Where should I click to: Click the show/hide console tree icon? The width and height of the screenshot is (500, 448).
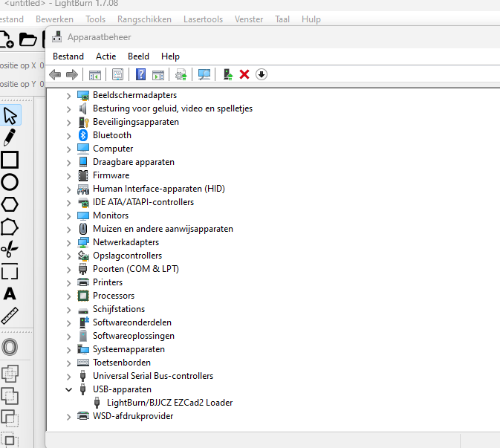pos(94,75)
